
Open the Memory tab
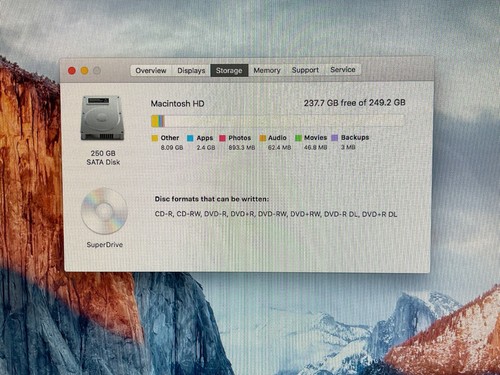pyautogui.click(x=267, y=70)
